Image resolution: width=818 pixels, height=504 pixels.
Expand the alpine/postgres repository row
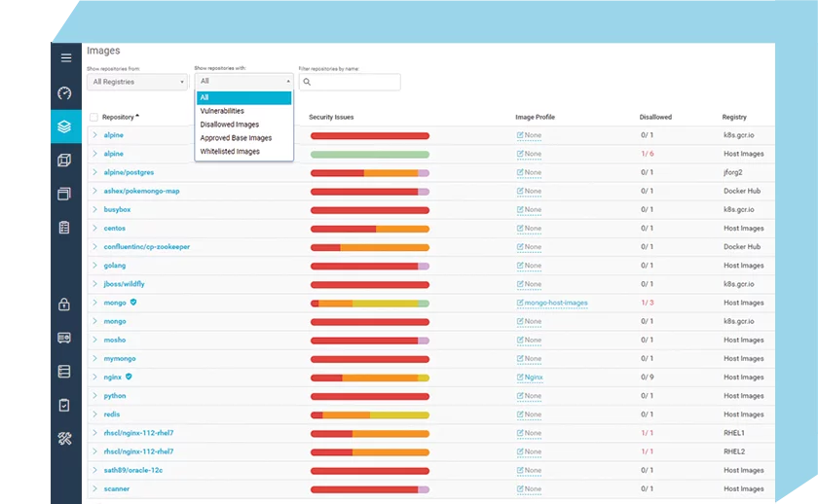[95, 172]
